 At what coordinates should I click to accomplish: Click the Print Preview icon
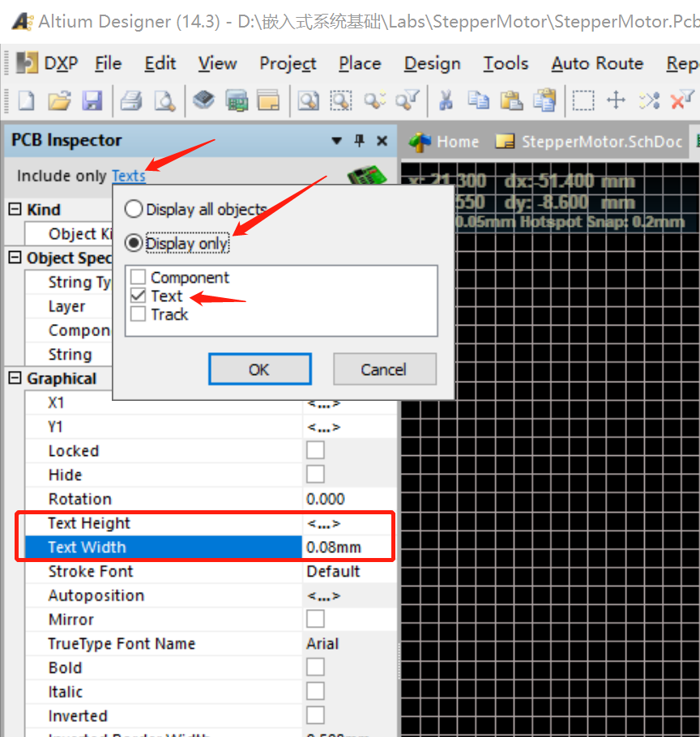pyautogui.click(x=165, y=100)
